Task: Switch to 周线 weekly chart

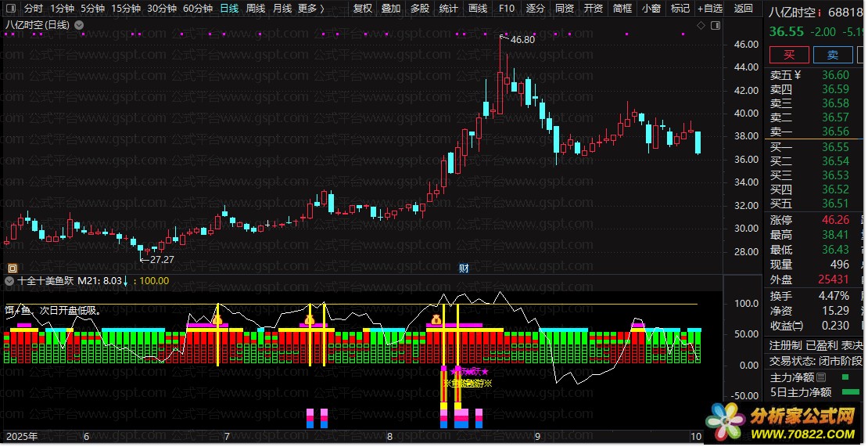Action: (256, 9)
